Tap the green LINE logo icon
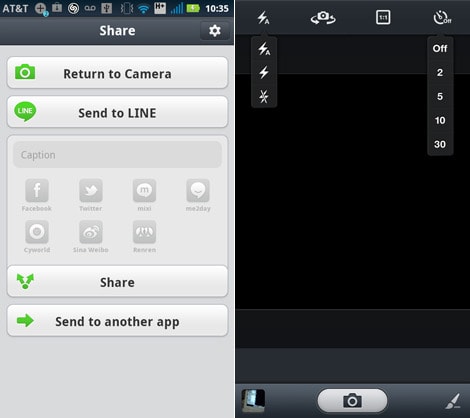 coord(25,111)
